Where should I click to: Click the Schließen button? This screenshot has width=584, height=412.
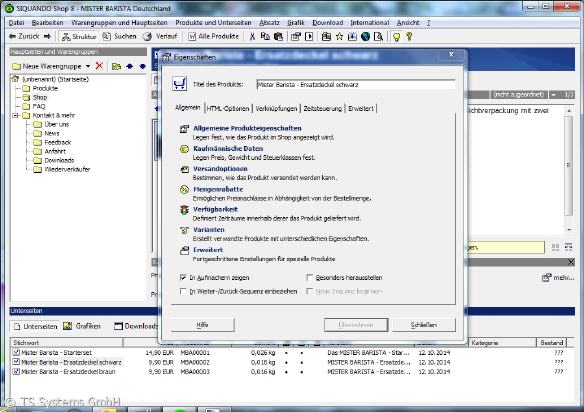424,325
